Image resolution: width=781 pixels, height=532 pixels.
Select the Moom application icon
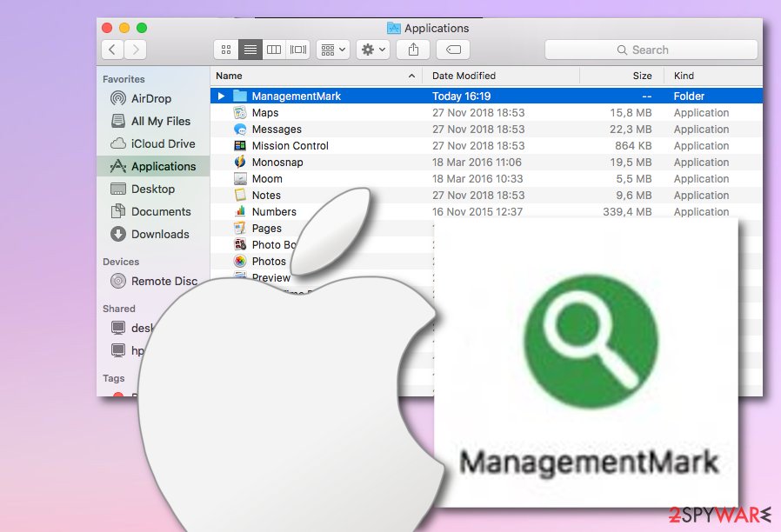240,178
